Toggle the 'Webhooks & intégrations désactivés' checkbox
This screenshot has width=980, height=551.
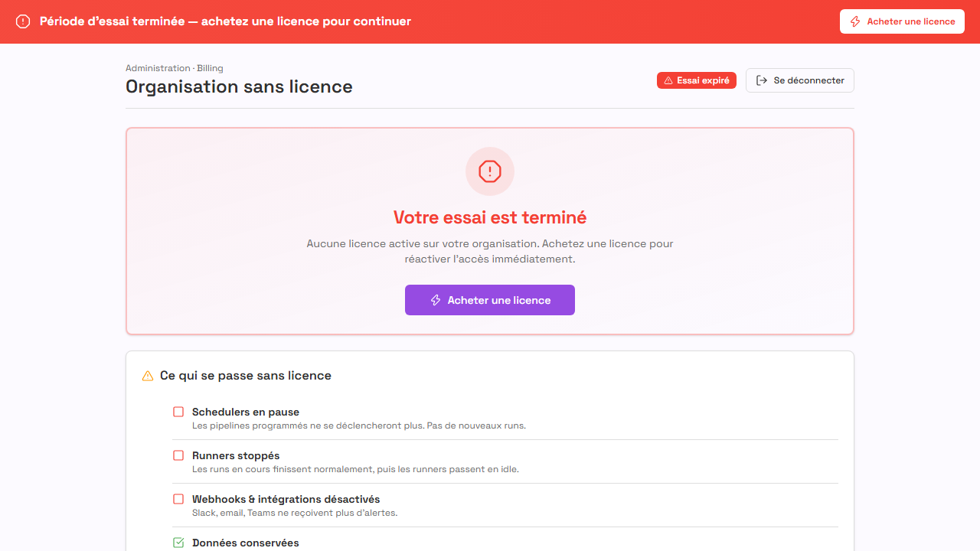click(x=178, y=499)
